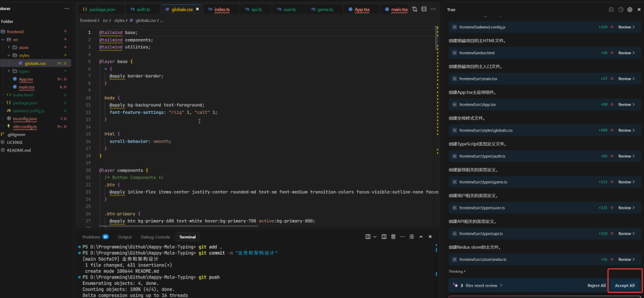
Task: Open Trae panel settings gear
Action: 630,9
